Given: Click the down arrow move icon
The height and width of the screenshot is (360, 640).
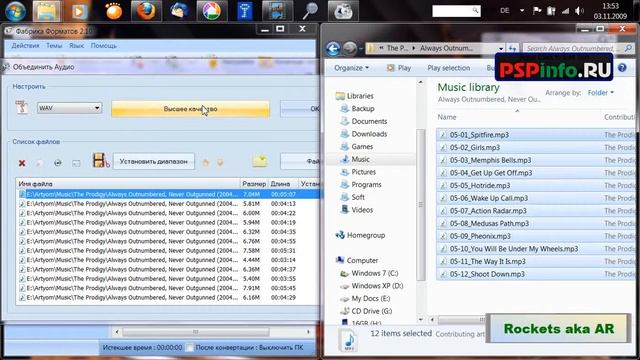Looking at the screenshot, I should click(x=220, y=162).
